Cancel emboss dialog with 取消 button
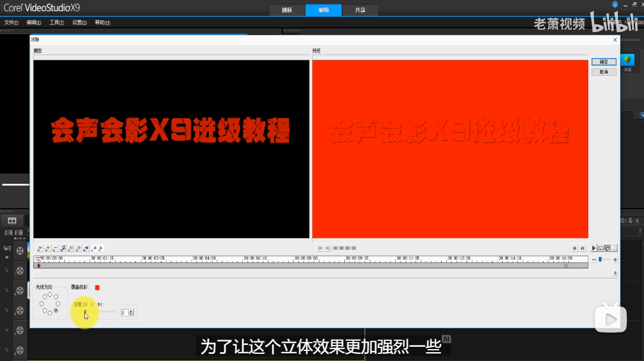The image size is (644, 361). point(604,72)
